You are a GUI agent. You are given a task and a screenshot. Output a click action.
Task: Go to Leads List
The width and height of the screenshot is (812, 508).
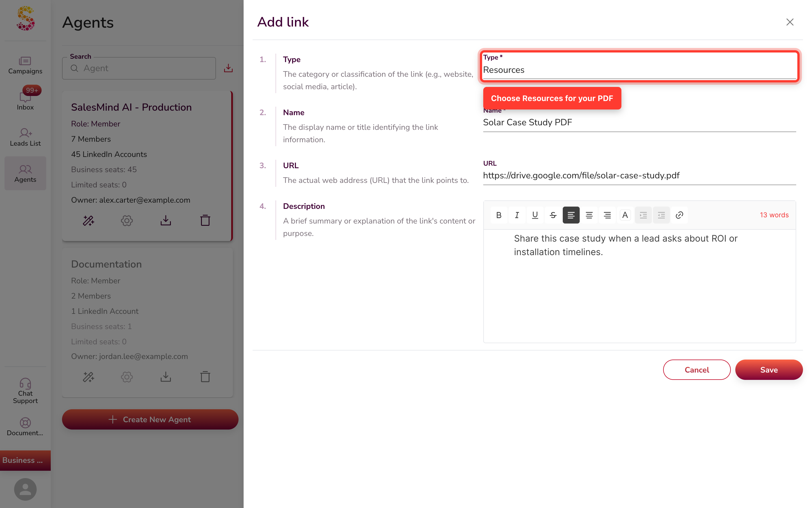tap(25, 137)
